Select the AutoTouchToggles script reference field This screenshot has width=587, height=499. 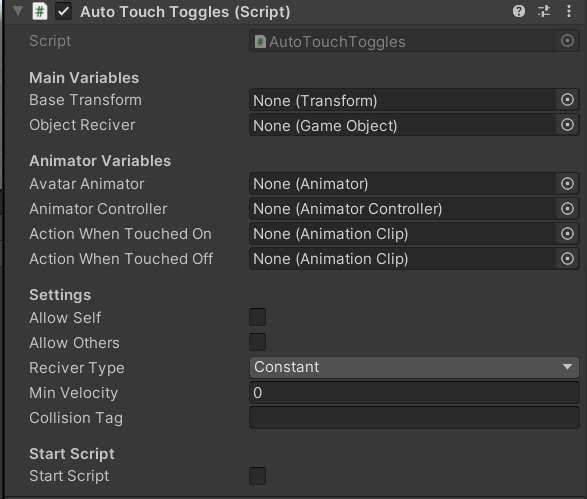click(x=414, y=41)
